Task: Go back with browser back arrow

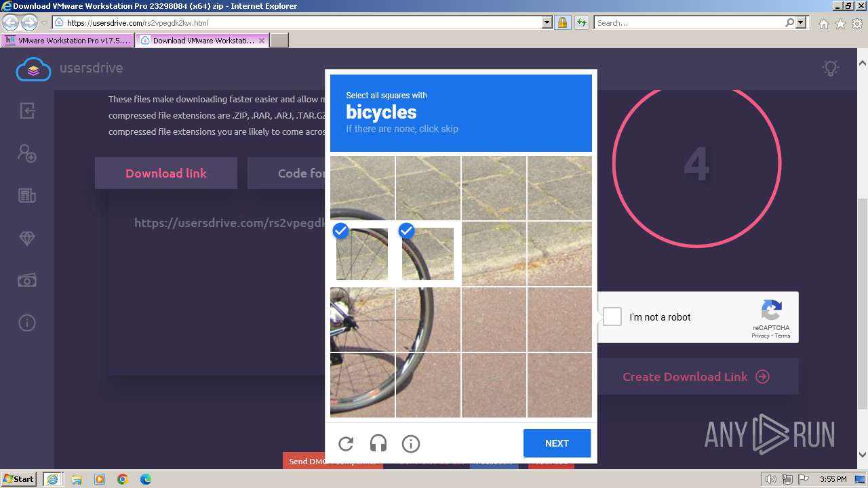Action: click(10, 23)
